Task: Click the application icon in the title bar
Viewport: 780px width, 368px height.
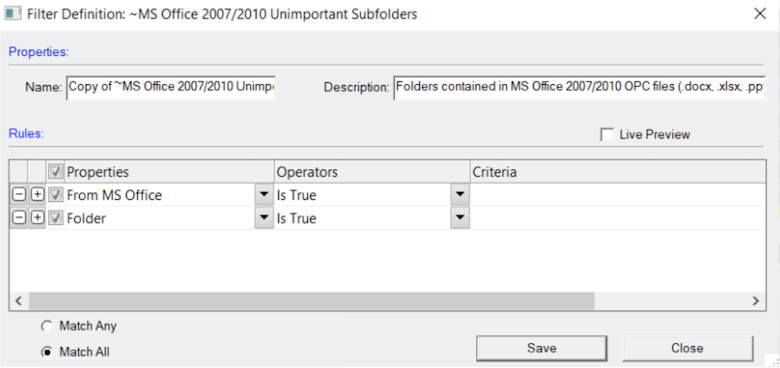Action: (x=13, y=14)
